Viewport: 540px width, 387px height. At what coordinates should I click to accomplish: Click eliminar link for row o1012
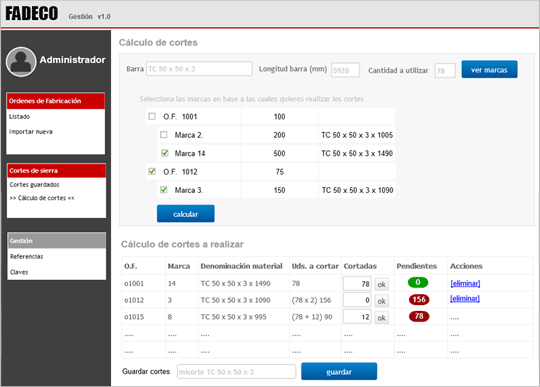[465, 299]
